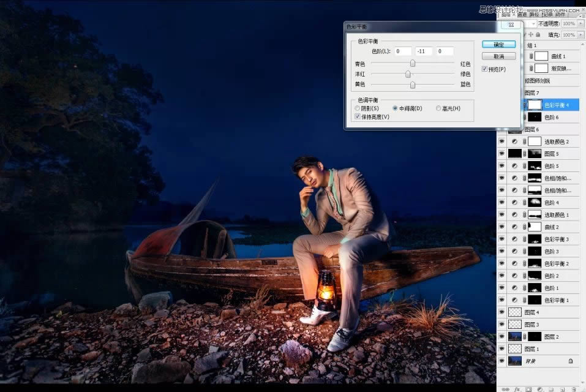Click adjustment icon of 色彩平衡 1 layer
586x392 pixels.
[x=514, y=300]
